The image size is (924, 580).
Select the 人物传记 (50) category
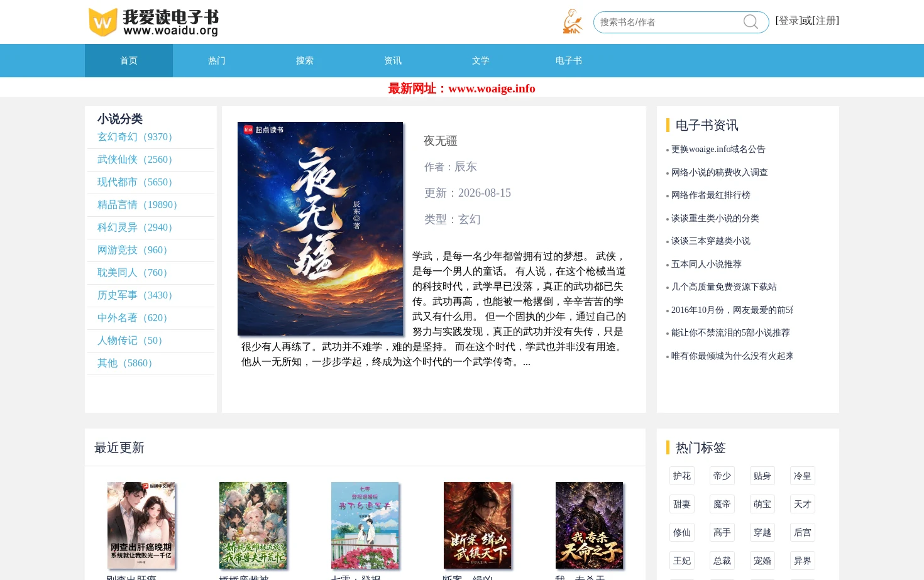tap(132, 341)
